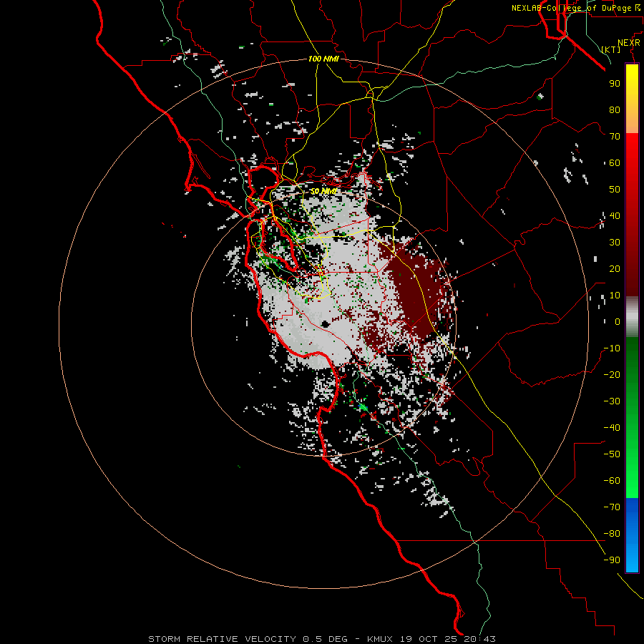The image size is (644, 644).
Task: Click the "40" value on velocity scale
Action: (x=615, y=215)
